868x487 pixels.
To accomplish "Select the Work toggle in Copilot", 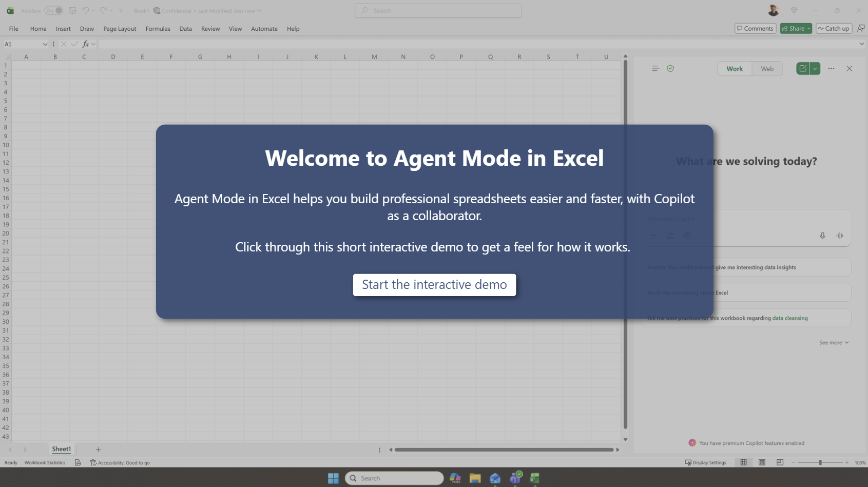I will [735, 69].
